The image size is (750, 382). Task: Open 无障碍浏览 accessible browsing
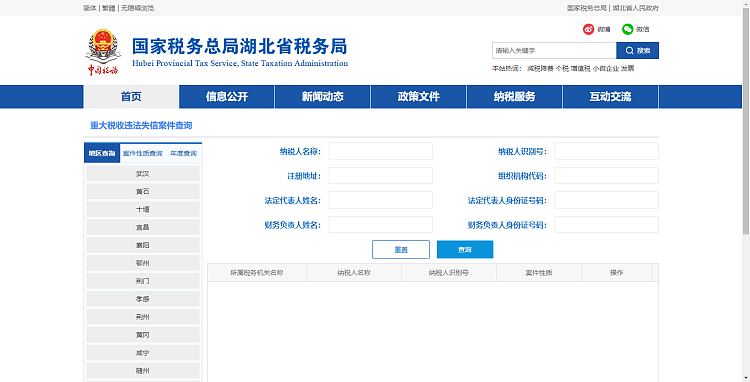coord(137,8)
